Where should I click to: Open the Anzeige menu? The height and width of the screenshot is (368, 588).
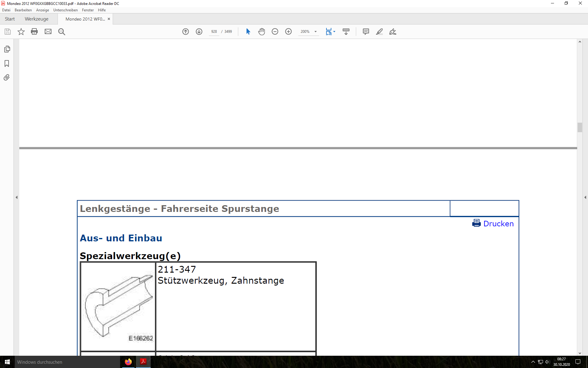43,10
